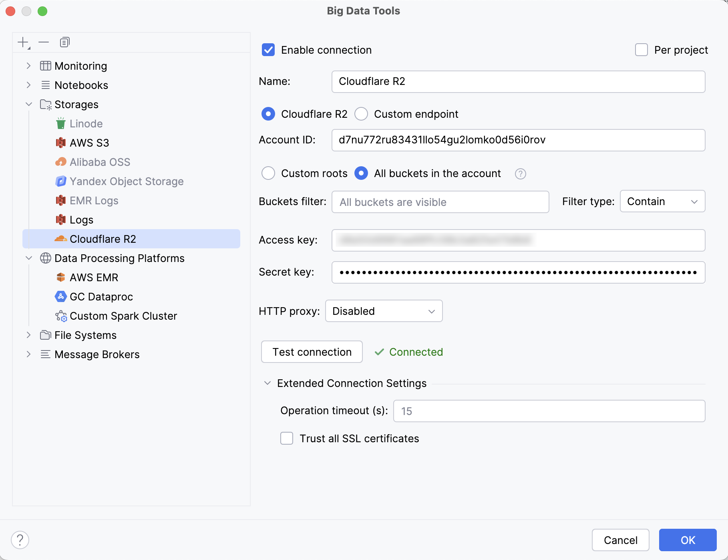This screenshot has height=560, width=728.
Task: Click the GC Dataproc icon
Action: (x=60, y=296)
